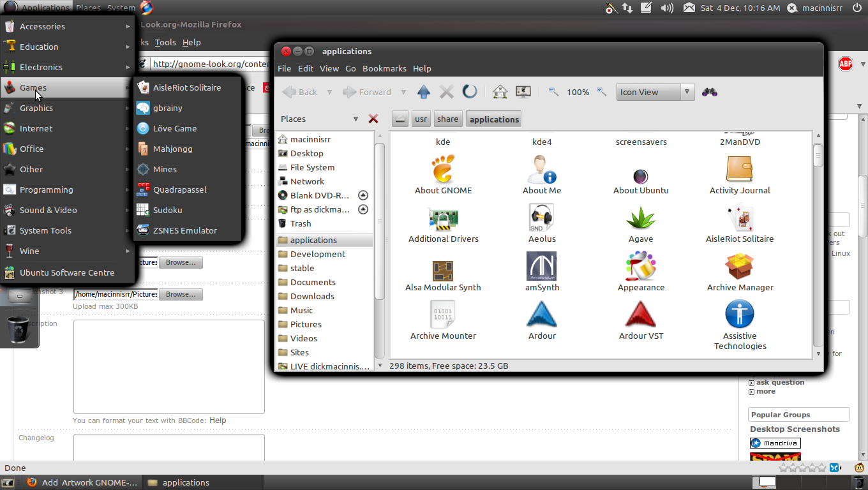Click the Stop loading X icon
The width and height of the screenshot is (868, 490).
(x=447, y=92)
